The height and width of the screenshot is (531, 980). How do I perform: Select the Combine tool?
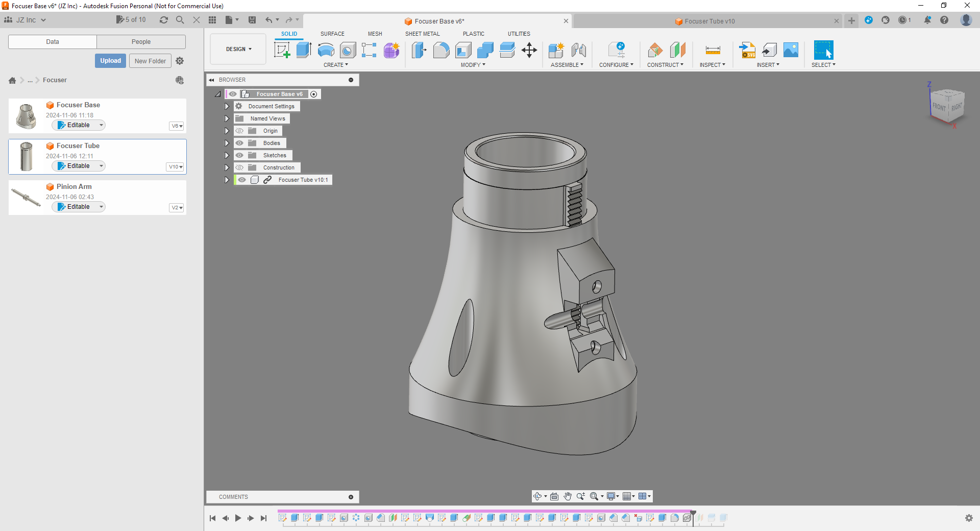point(485,50)
